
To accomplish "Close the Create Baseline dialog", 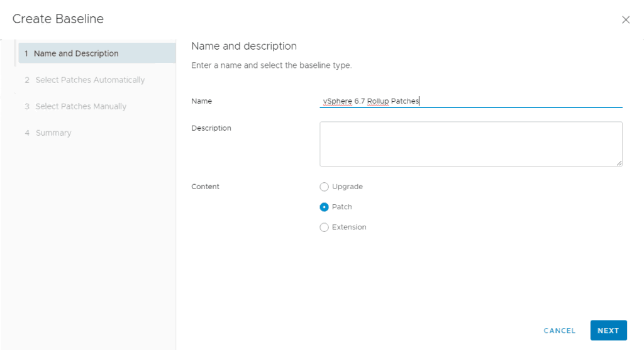I will click(625, 19).
